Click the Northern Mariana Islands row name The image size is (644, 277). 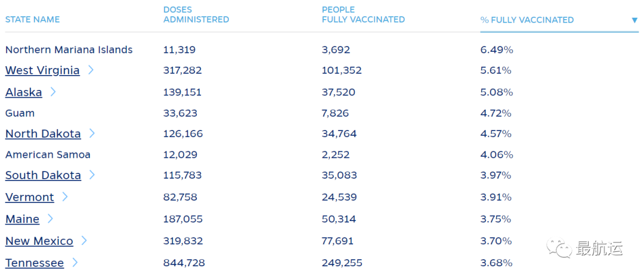(69, 50)
